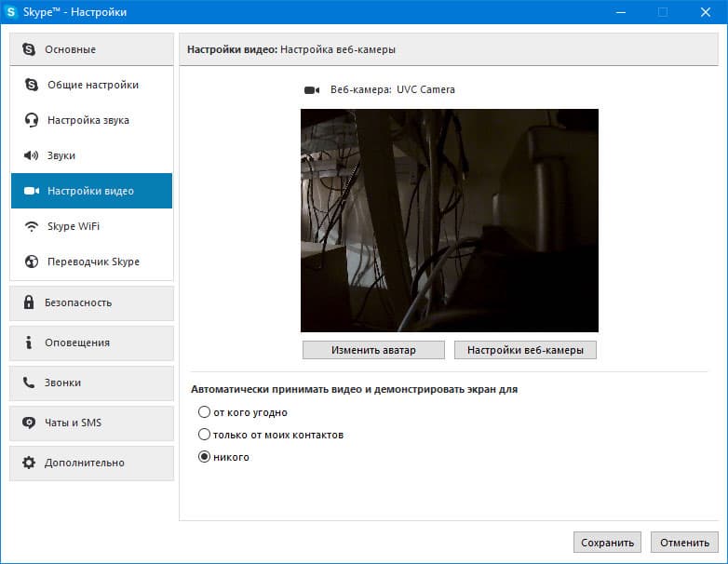Click the globe icon for Переводчик Skype
The width and height of the screenshot is (728, 564).
[x=31, y=262]
